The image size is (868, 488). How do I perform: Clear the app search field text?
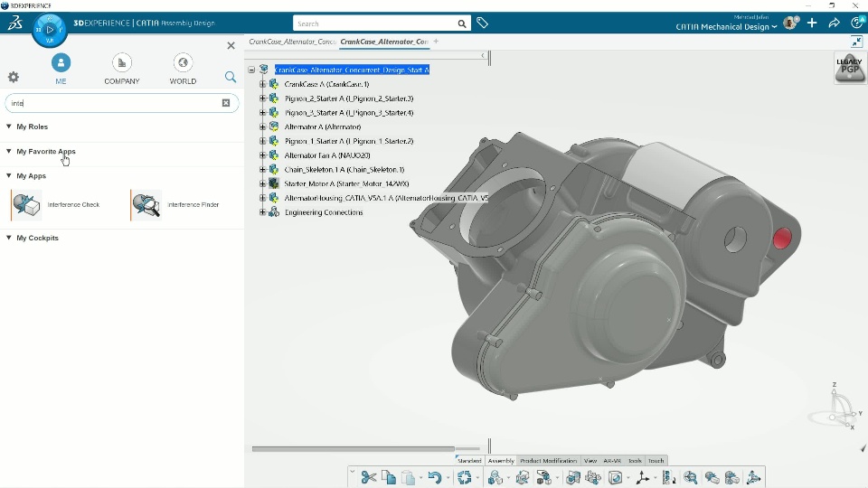(226, 103)
